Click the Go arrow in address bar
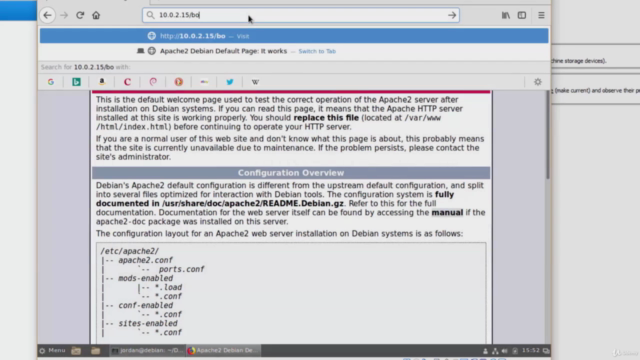 [452, 15]
